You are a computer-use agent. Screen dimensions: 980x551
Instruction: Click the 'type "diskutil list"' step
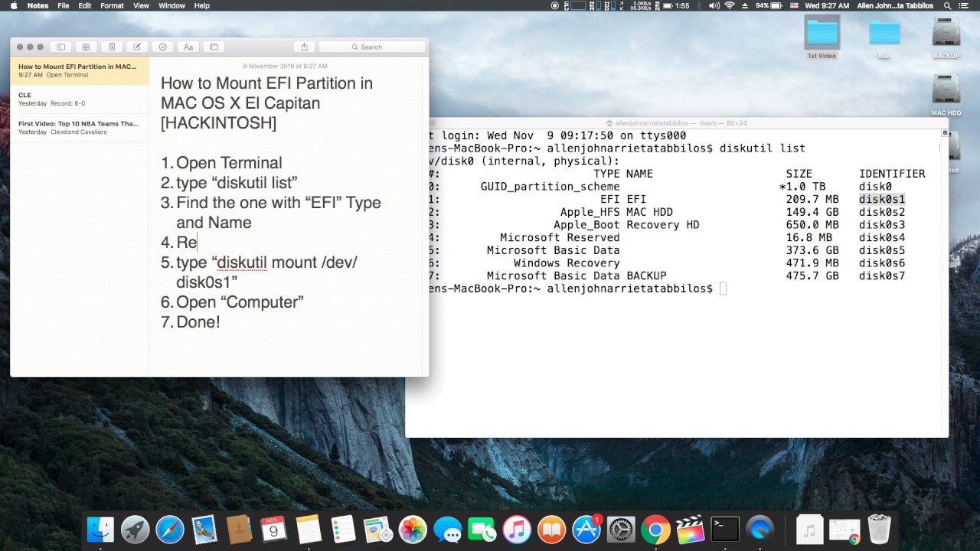click(237, 183)
